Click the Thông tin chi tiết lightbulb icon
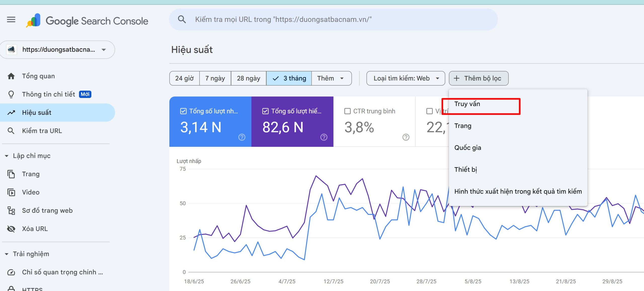This screenshot has width=644, height=291. point(11,94)
